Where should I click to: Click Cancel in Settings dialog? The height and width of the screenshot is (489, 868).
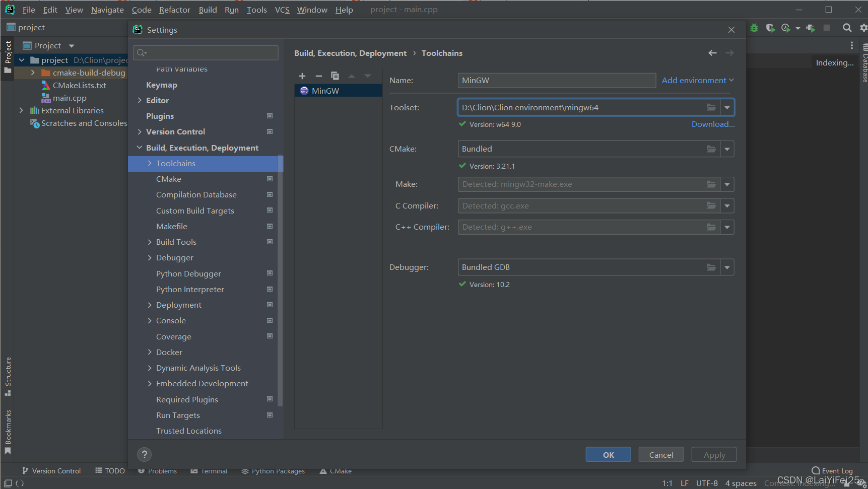coord(661,455)
